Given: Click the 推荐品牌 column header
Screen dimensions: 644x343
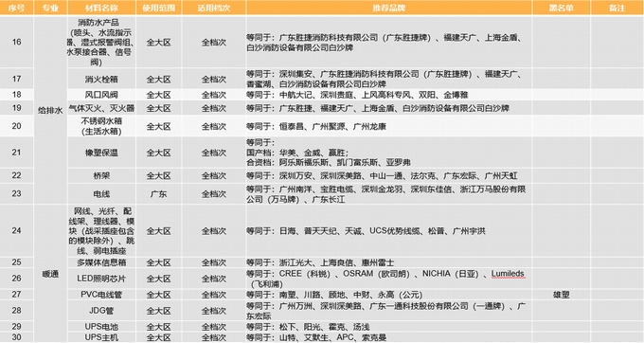Looking at the screenshot, I should pyautogui.click(x=389, y=8).
